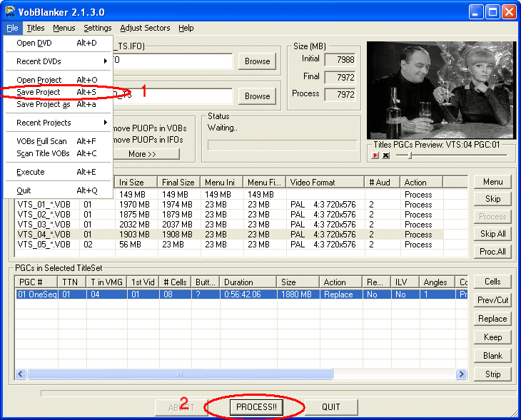The height and width of the screenshot is (420, 521).
Task: Choose Quit from the File menu
Action: coord(58,190)
